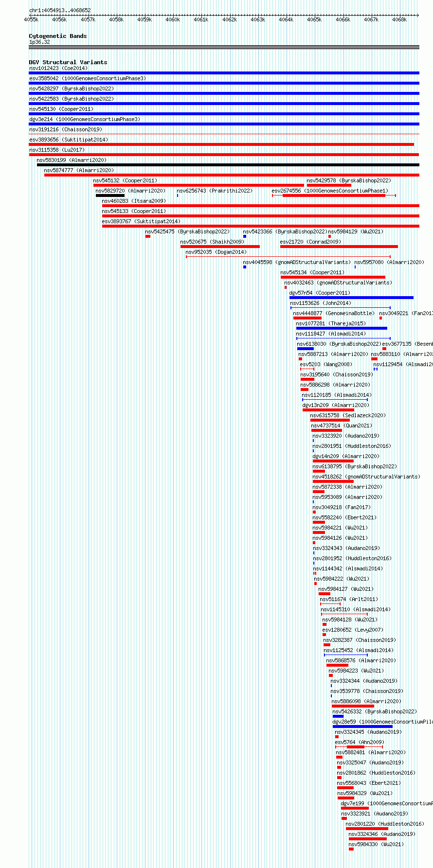Click the 4067k ruler tick label
Viewport: 433px width, 868px height.
point(371,19)
